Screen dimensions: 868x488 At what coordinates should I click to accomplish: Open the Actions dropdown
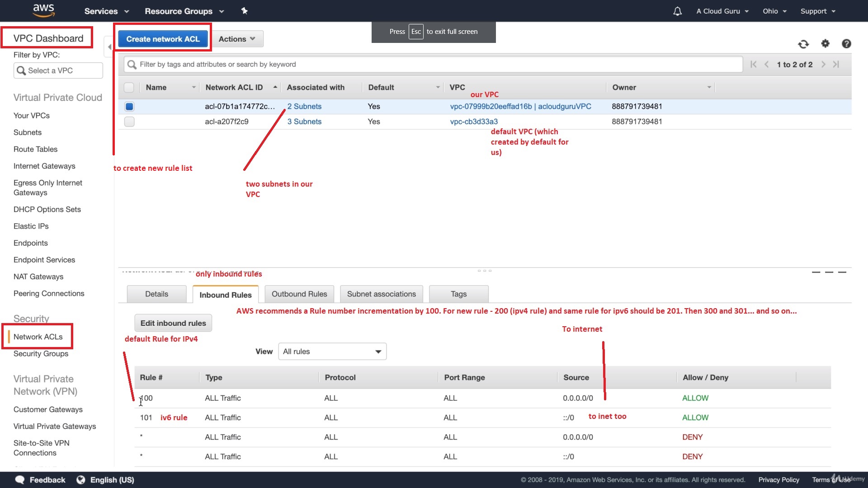[x=237, y=39]
